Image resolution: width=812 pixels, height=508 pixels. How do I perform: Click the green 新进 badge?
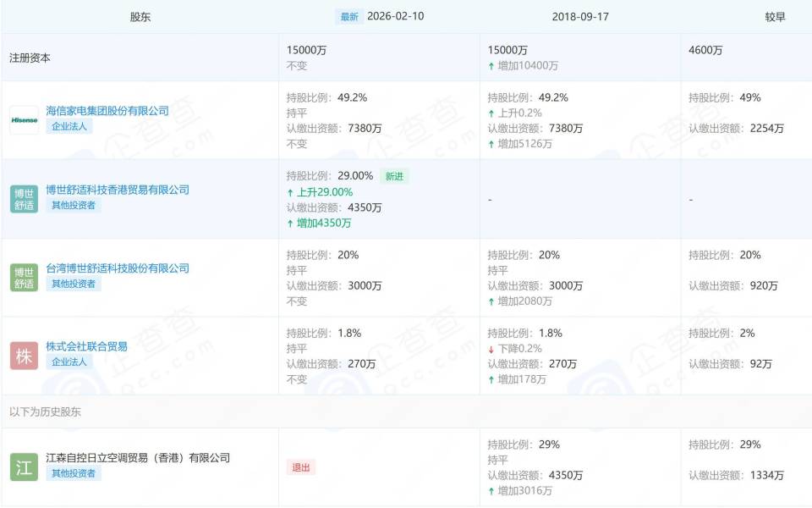(394, 176)
